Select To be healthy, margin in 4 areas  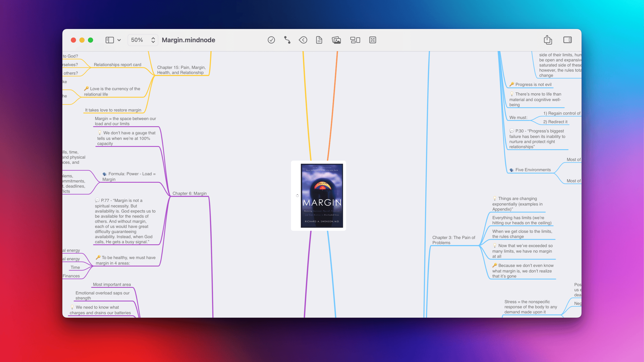pyautogui.click(x=126, y=260)
